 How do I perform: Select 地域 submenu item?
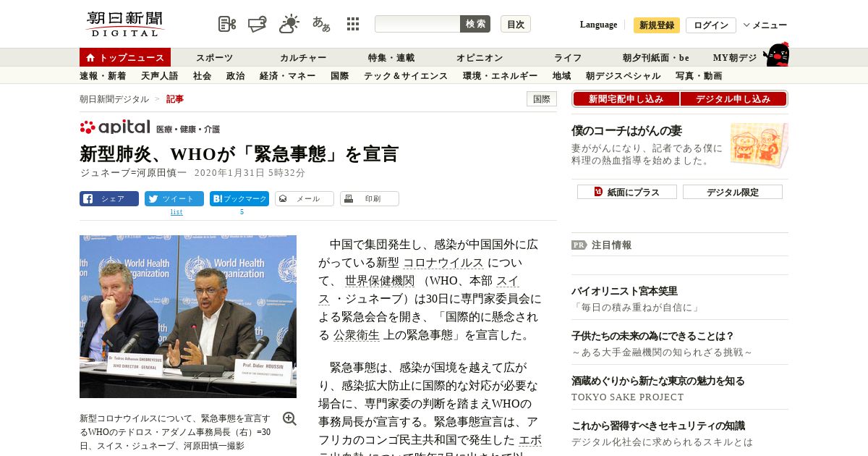(561, 75)
